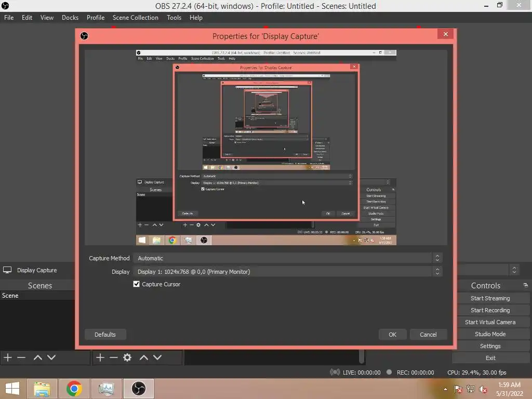The image size is (532, 399).
Task: Enable Studio Mode
Action: (x=490, y=334)
